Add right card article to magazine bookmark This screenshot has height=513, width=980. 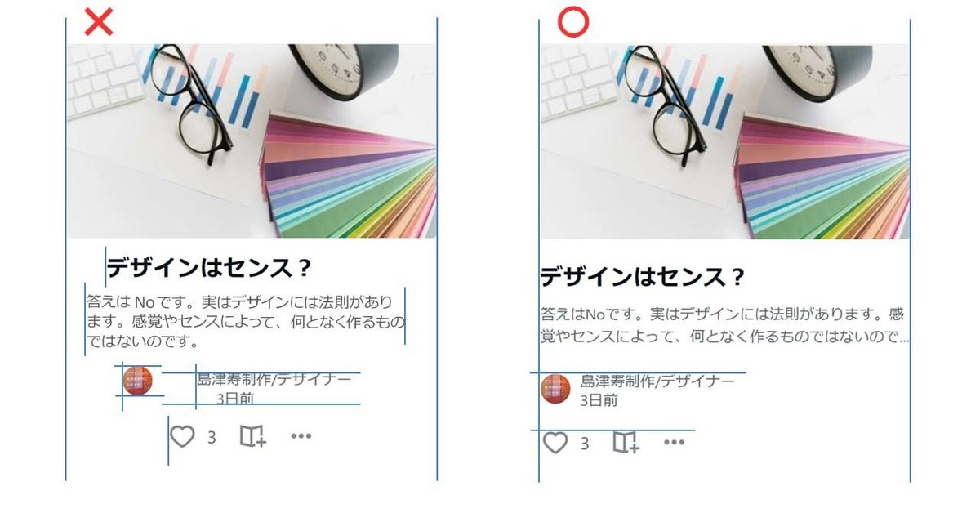pyautogui.click(x=626, y=443)
